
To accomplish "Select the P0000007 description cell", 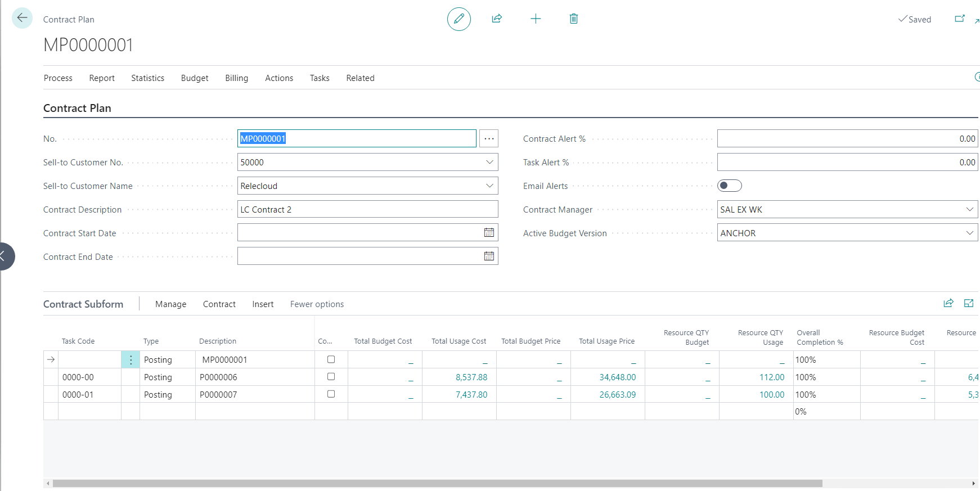I will tap(255, 395).
